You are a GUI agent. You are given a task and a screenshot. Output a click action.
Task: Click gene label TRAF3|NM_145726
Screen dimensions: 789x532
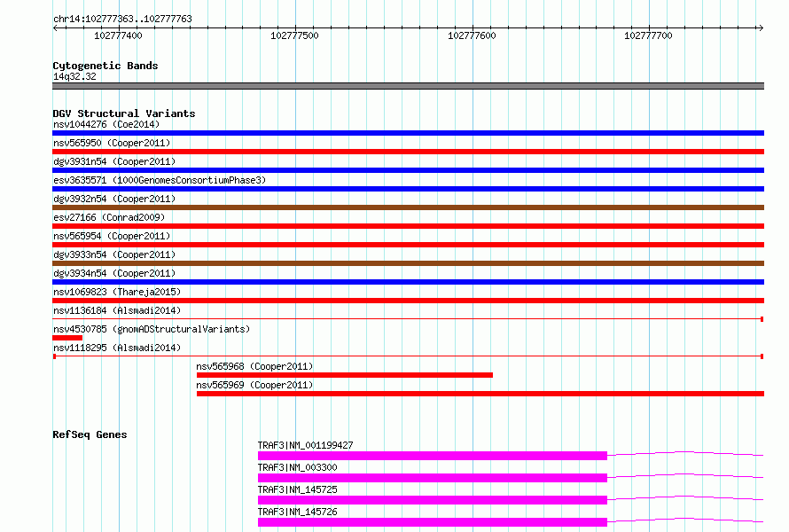click(297, 512)
